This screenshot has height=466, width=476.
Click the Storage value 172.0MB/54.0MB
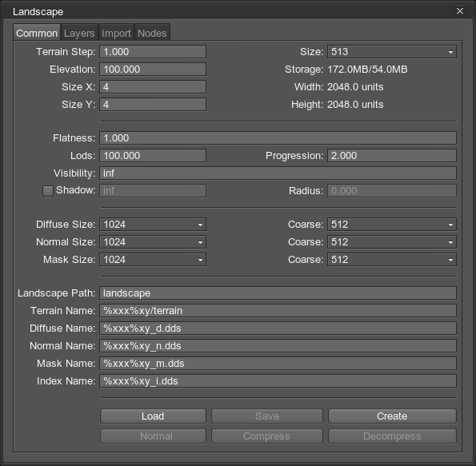tap(367, 70)
